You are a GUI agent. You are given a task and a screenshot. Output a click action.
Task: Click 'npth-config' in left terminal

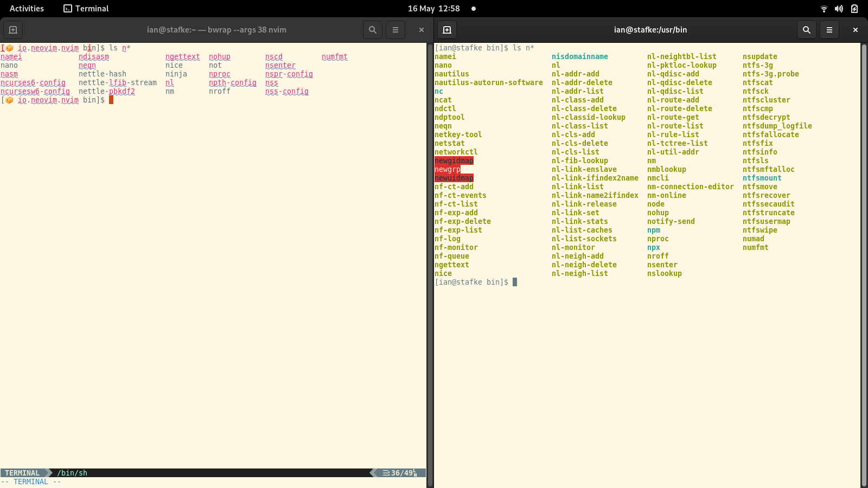pos(233,82)
